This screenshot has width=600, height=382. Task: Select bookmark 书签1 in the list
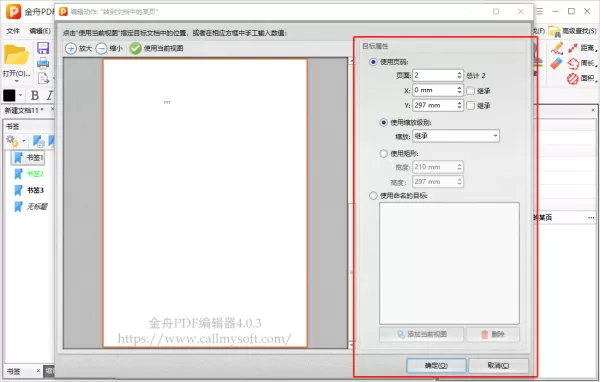tap(28, 157)
